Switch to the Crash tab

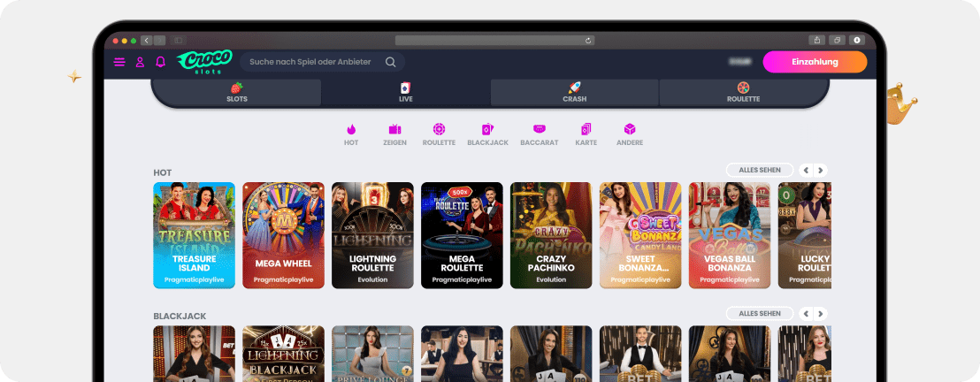click(574, 93)
